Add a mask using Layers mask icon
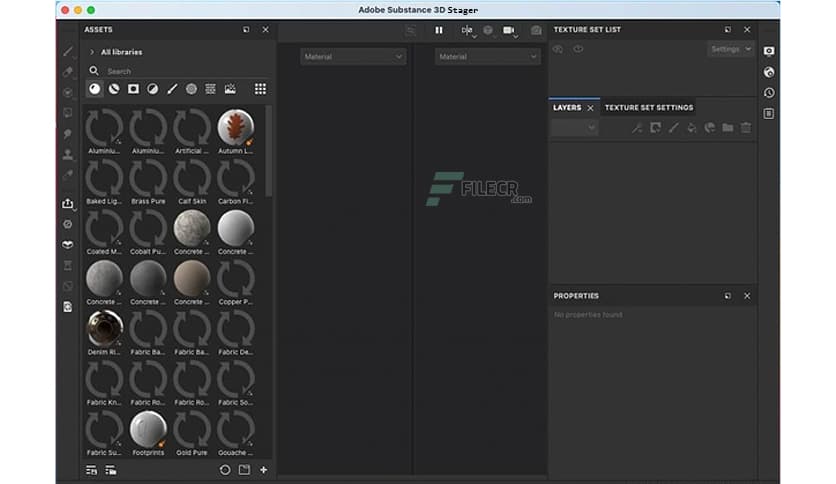 [655, 127]
